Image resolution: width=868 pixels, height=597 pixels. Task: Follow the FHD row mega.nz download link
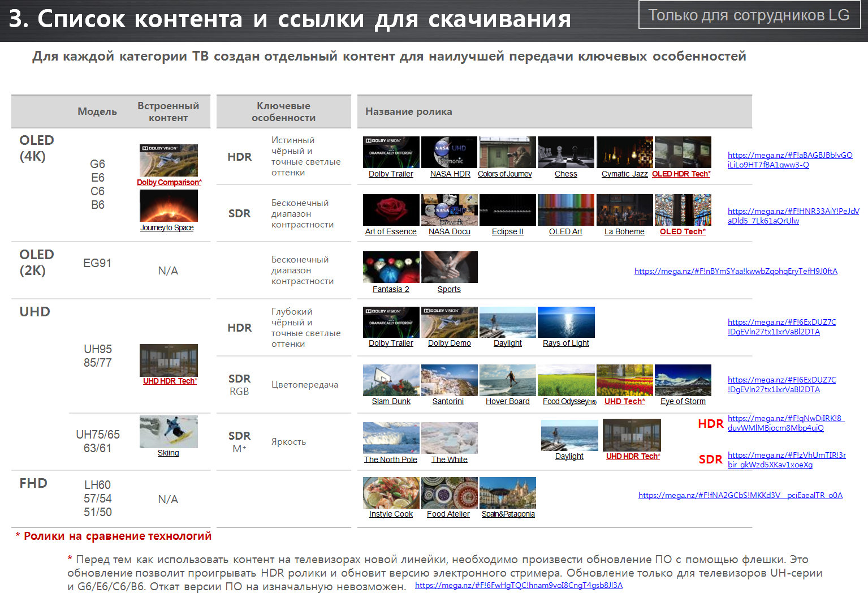pos(740,495)
